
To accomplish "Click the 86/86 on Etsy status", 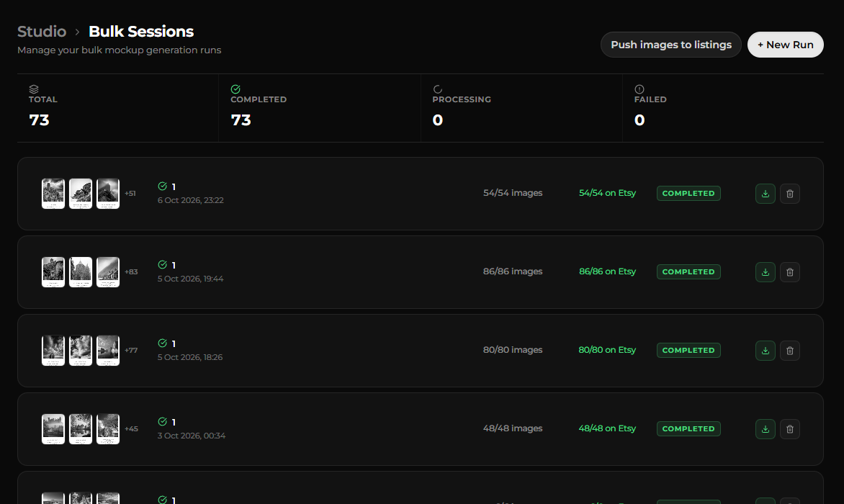I will pyautogui.click(x=607, y=271).
